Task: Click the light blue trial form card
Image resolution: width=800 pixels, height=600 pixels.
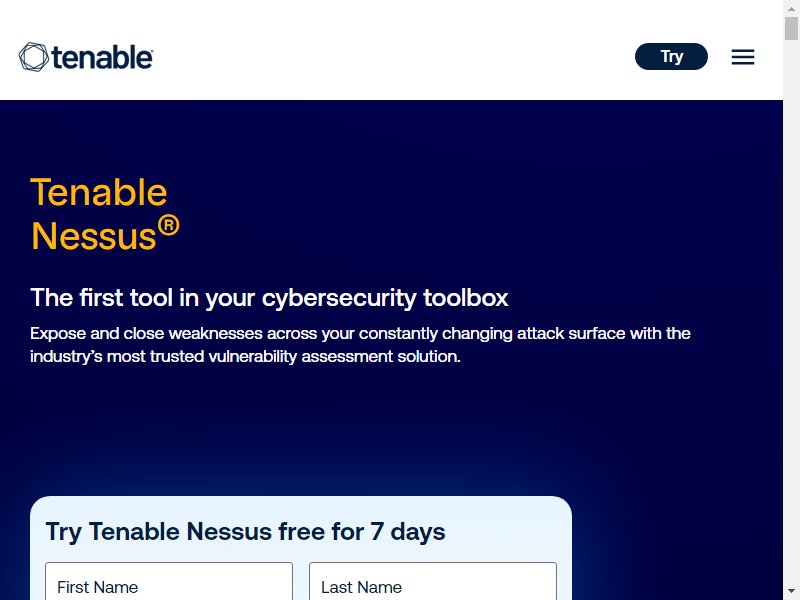Action: [x=301, y=548]
